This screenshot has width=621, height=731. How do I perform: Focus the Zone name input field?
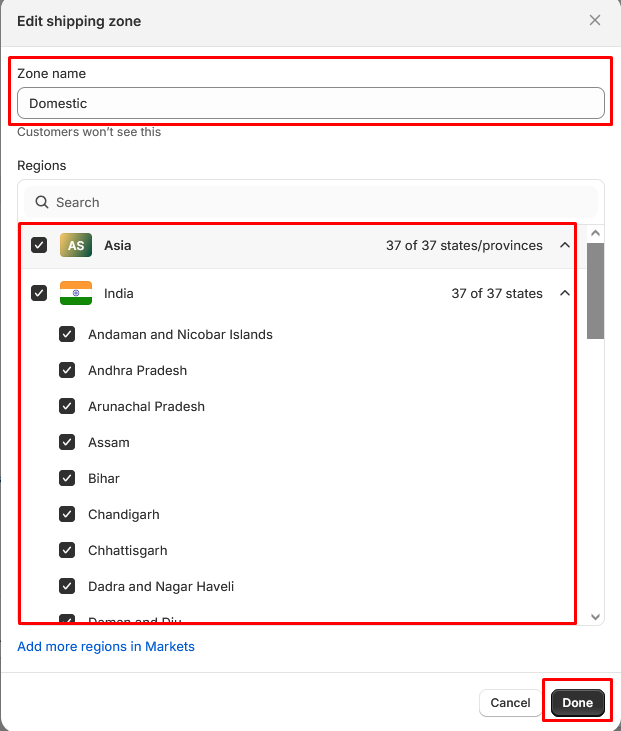(x=310, y=103)
